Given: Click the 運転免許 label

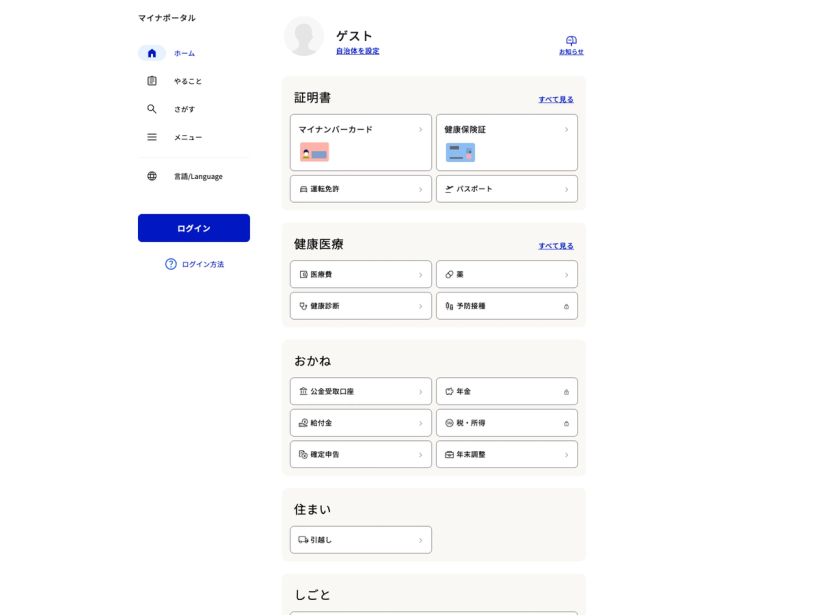Looking at the screenshot, I should click(325, 189).
